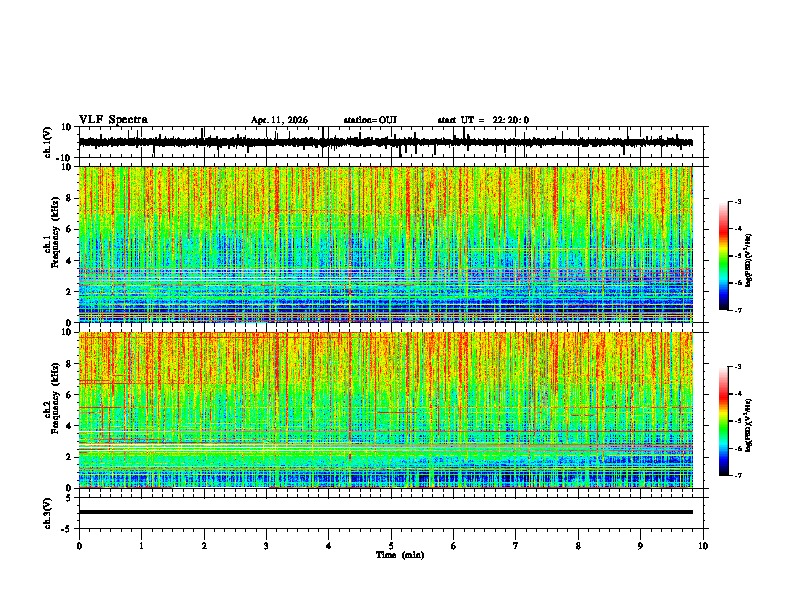The height and width of the screenshot is (612, 792).
Task: Click time axis tick label "2"
Action: (204, 546)
